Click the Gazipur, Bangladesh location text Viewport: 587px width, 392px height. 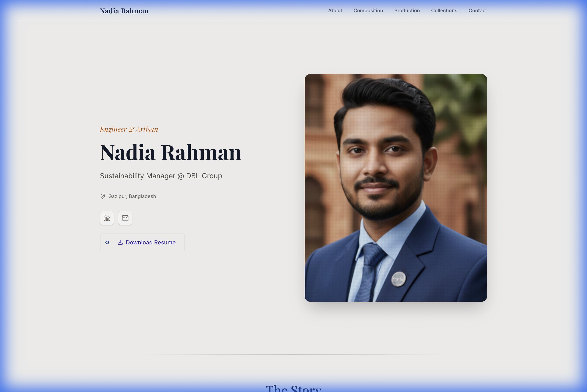tap(132, 196)
